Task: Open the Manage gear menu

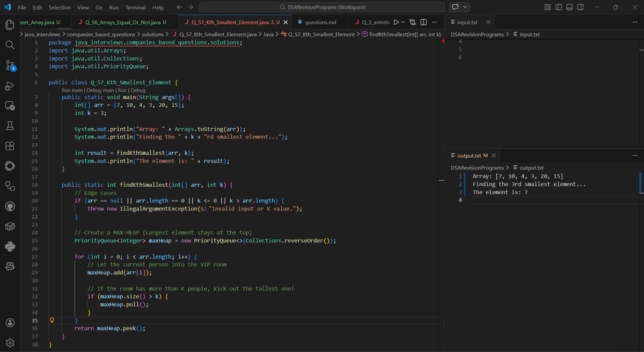Action: (10, 343)
